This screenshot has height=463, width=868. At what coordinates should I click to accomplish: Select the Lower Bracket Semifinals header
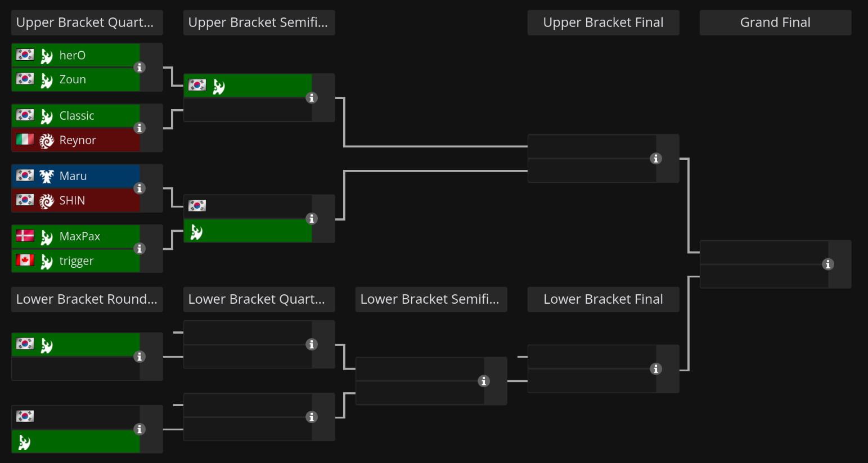(431, 299)
